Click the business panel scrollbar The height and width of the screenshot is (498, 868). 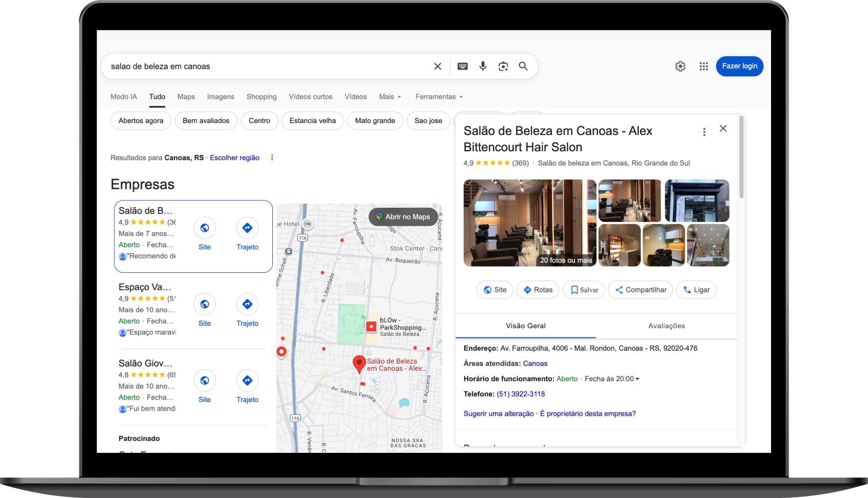pos(742,157)
